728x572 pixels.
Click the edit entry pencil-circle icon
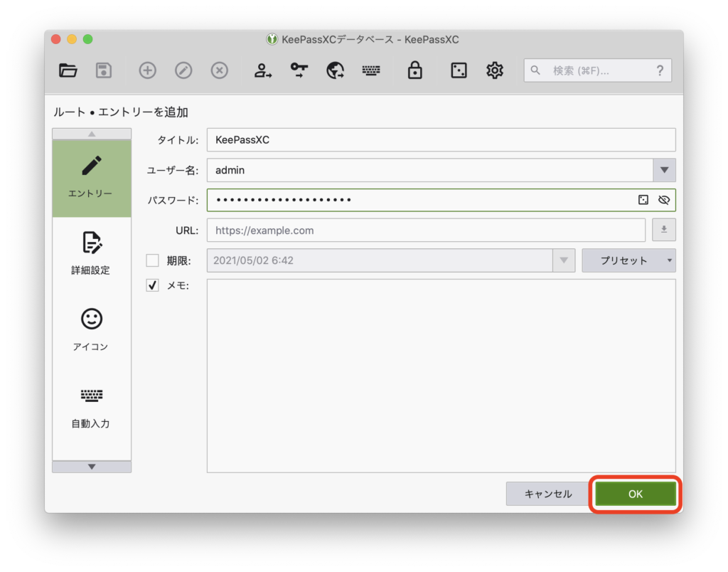[x=183, y=70]
